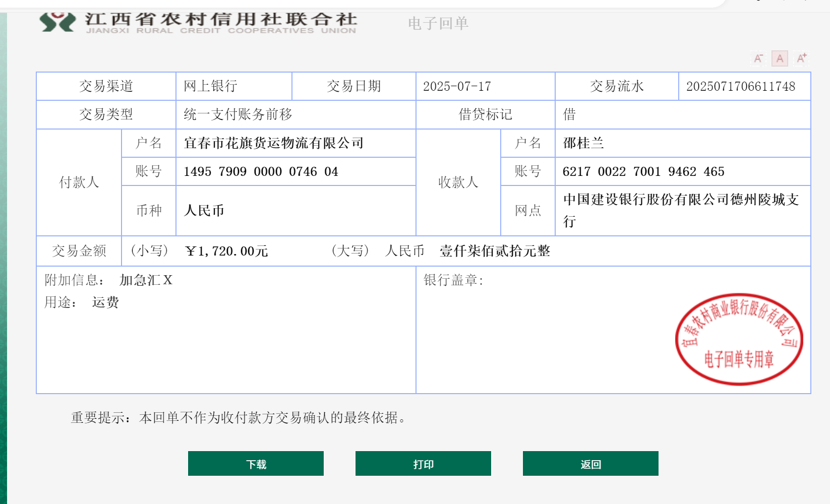
Task: Click the 交易类型 label cell
Action: click(x=106, y=114)
